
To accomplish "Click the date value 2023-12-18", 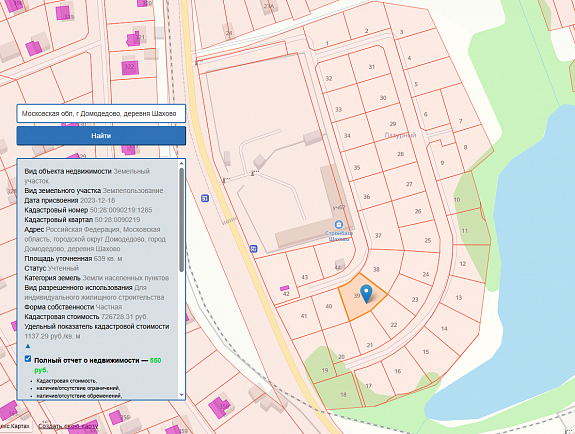I will click(98, 201).
